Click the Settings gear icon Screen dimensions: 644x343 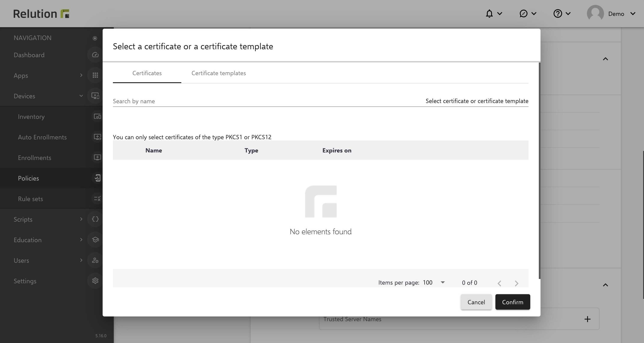(x=95, y=281)
